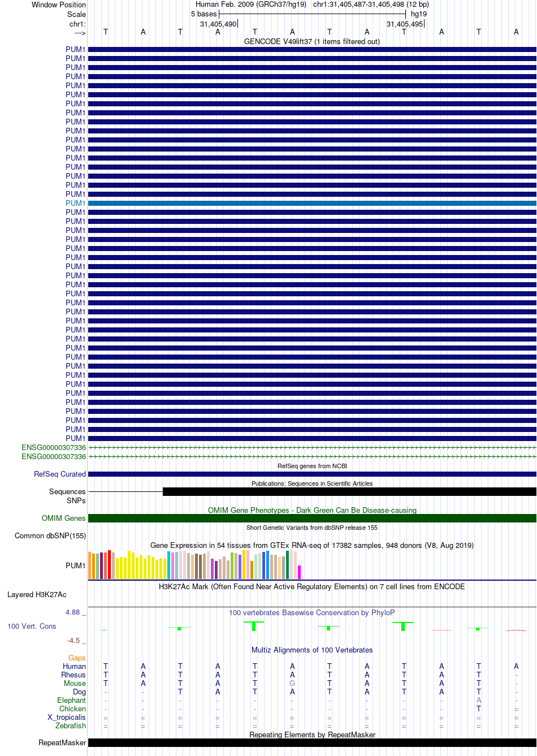This screenshot has height=756, width=537.
Task: Open H3K27Ac Mark track title
Action: [312, 586]
